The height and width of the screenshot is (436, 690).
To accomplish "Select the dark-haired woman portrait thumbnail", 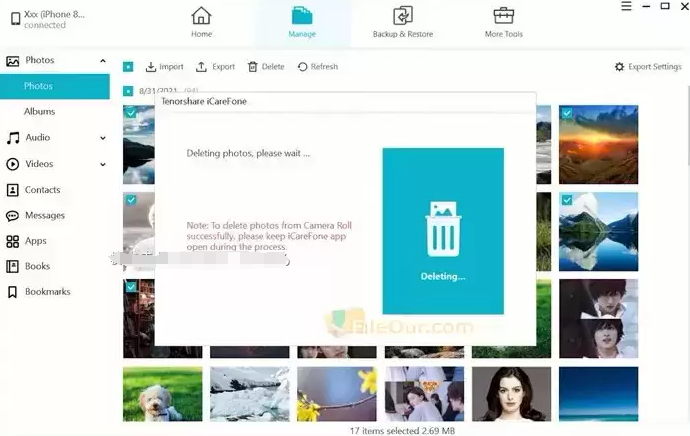I will pyautogui.click(x=511, y=394).
